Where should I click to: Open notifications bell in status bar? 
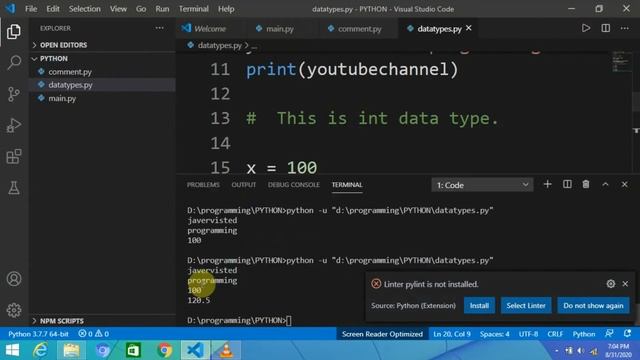(x=627, y=333)
